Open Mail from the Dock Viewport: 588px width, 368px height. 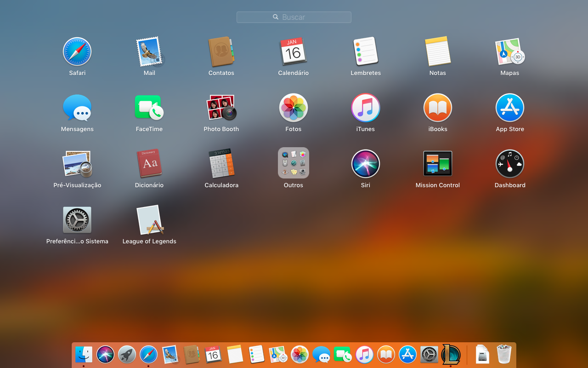[x=170, y=355]
